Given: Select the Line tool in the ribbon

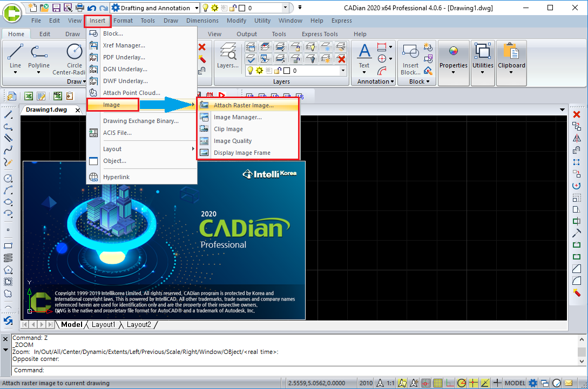Looking at the screenshot, I should (x=15, y=58).
